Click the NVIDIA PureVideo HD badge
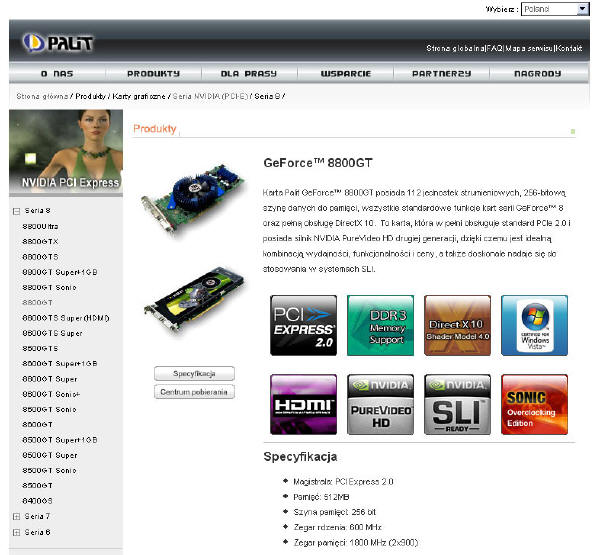 tap(380, 404)
